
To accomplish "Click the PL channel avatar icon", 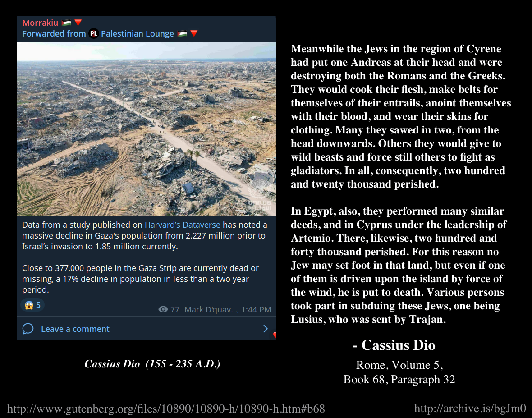I will pyautogui.click(x=94, y=33).
